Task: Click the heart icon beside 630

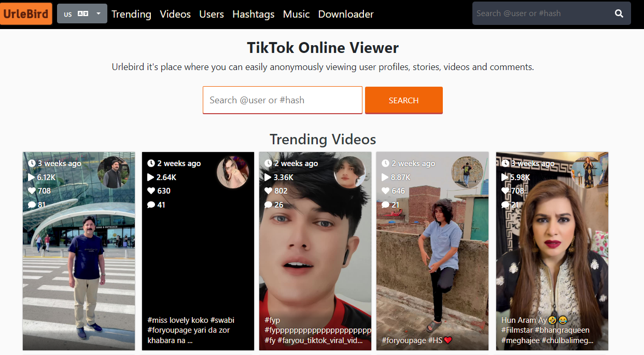Action: pyautogui.click(x=151, y=191)
